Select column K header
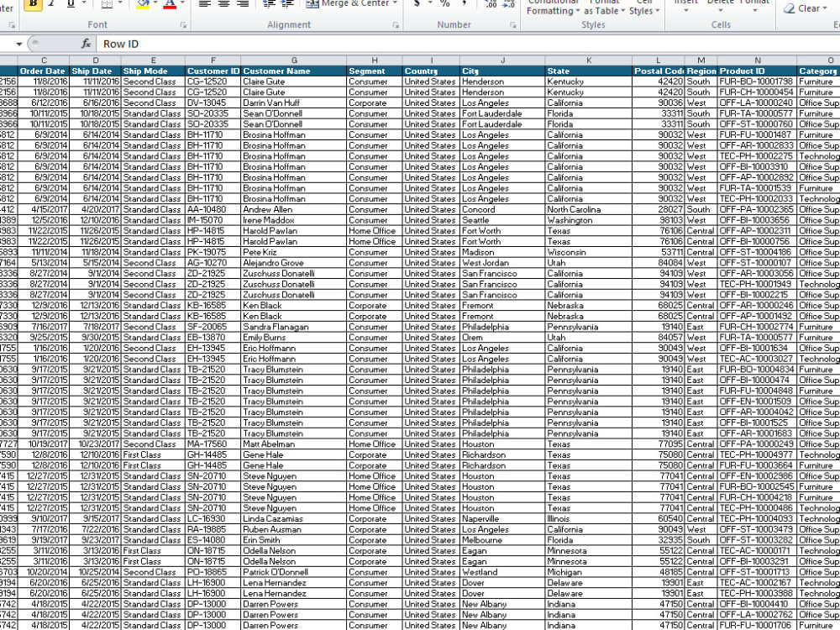 (x=589, y=60)
